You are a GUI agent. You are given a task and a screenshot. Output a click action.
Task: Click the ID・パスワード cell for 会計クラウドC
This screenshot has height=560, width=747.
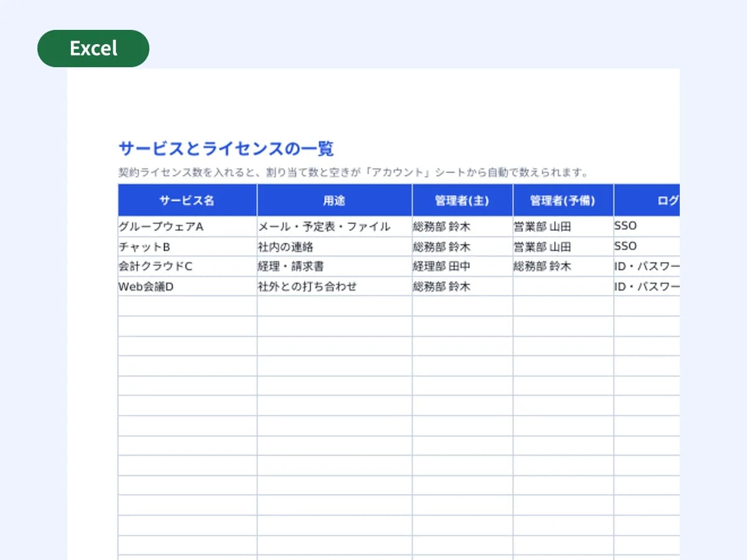pos(647,266)
